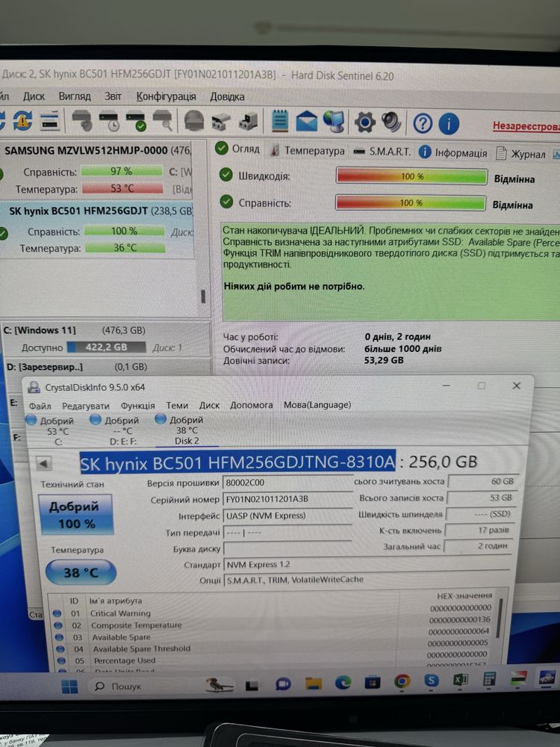Launch Microsoft Edge from the taskbar
Image resolution: width=560 pixels, height=747 pixels.
click(x=343, y=684)
